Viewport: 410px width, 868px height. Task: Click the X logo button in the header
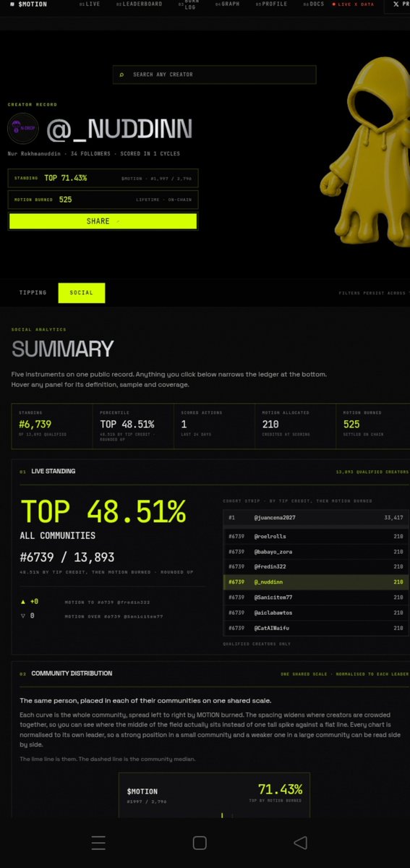coord(396,4)
